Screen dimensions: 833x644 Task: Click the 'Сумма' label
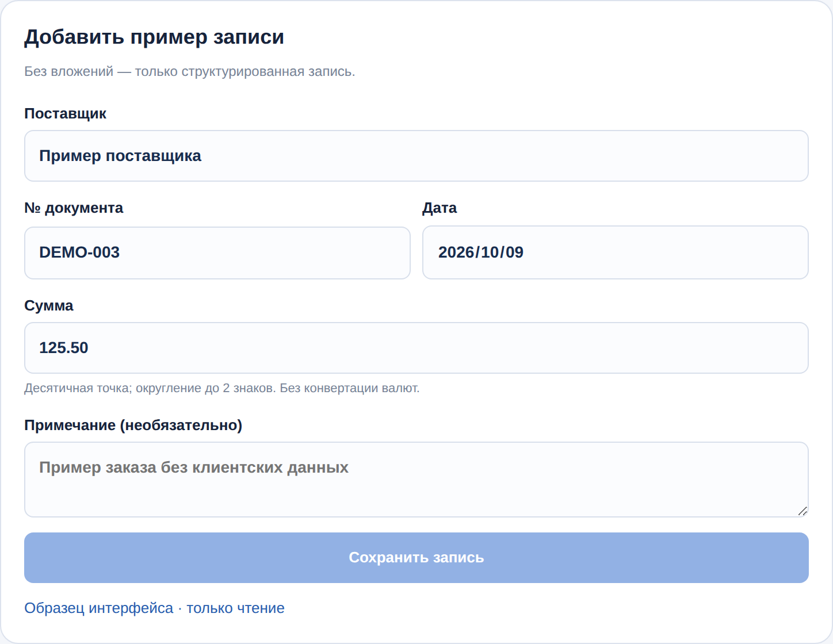[49, 306]
